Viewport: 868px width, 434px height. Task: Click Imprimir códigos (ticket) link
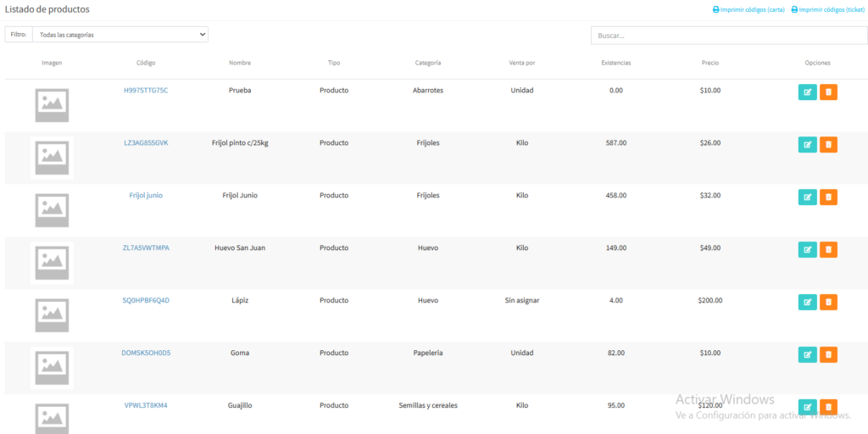pyautogui.click(x=827, y=10)
